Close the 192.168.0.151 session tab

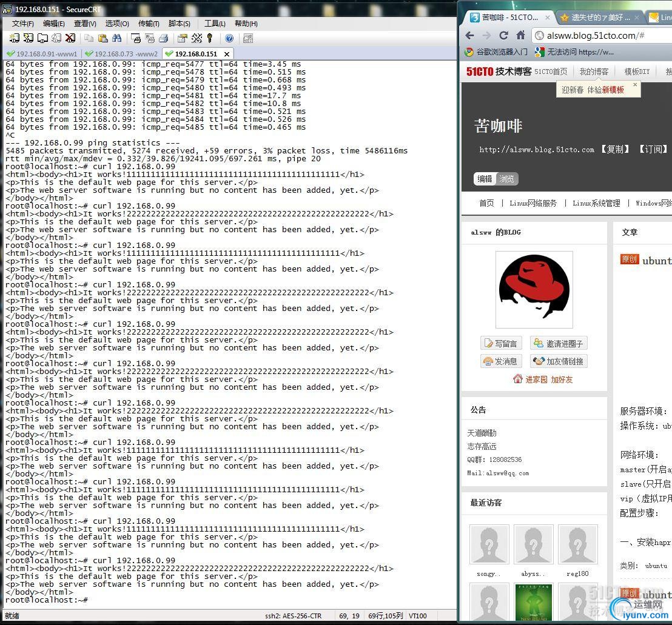click(x=227, y=54)
